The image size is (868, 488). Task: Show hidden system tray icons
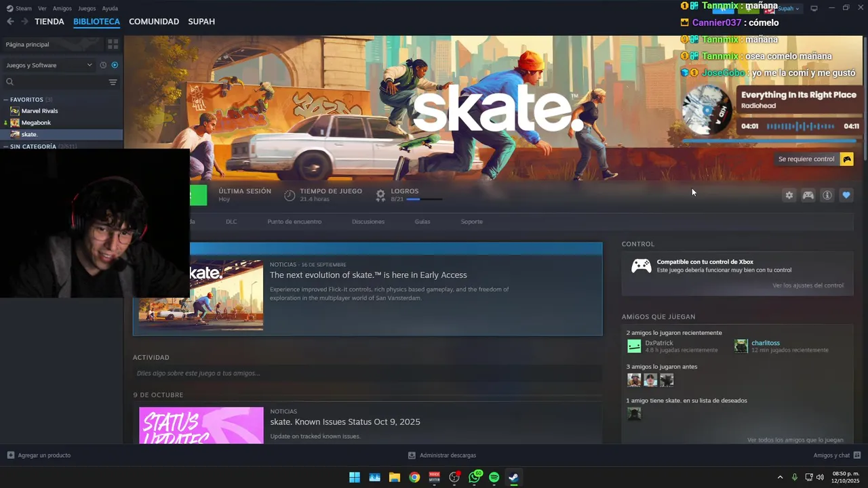coord(780,477)
